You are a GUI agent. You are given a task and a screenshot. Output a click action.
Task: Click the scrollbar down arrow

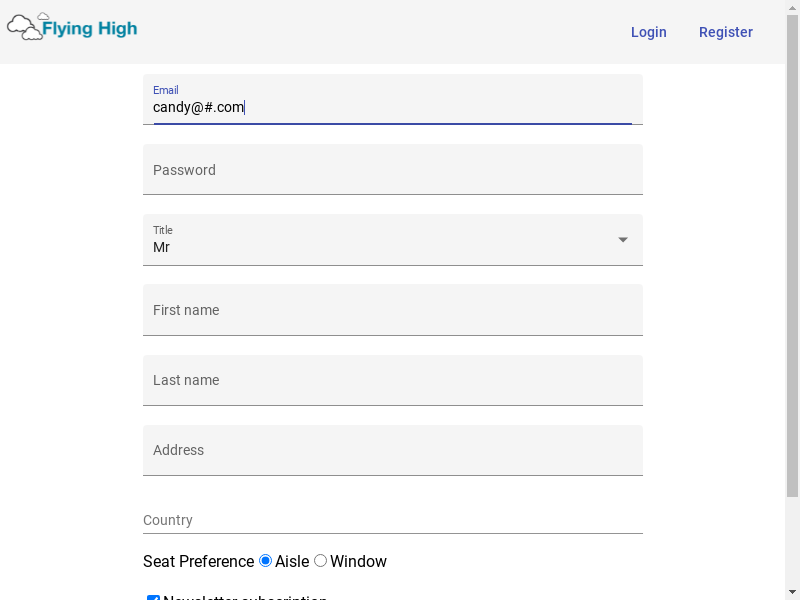point(792,593)
